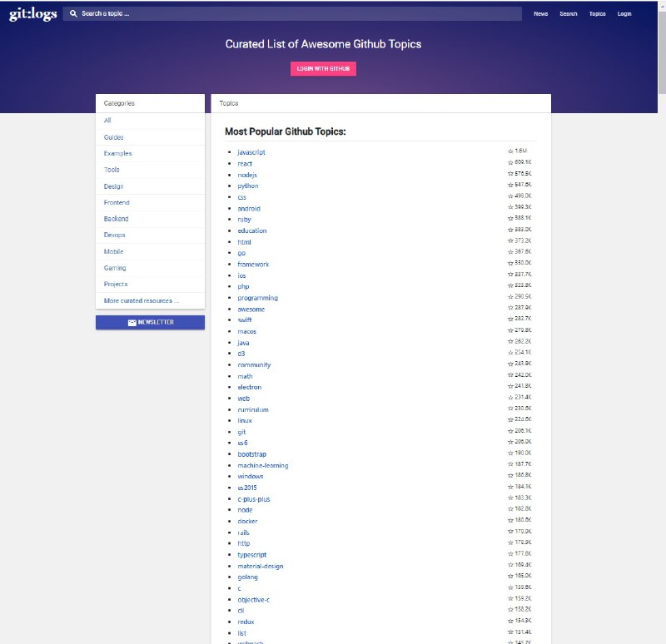Click the Categories panel header

click(150, 103)
